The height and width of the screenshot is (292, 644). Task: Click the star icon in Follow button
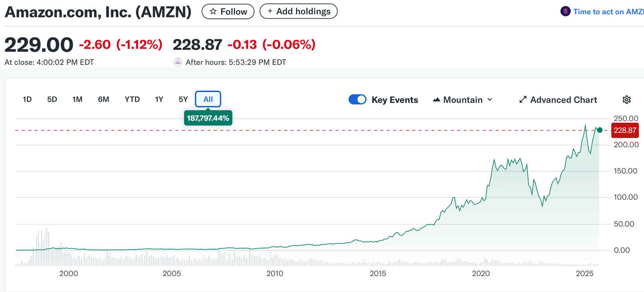[213, 12]
